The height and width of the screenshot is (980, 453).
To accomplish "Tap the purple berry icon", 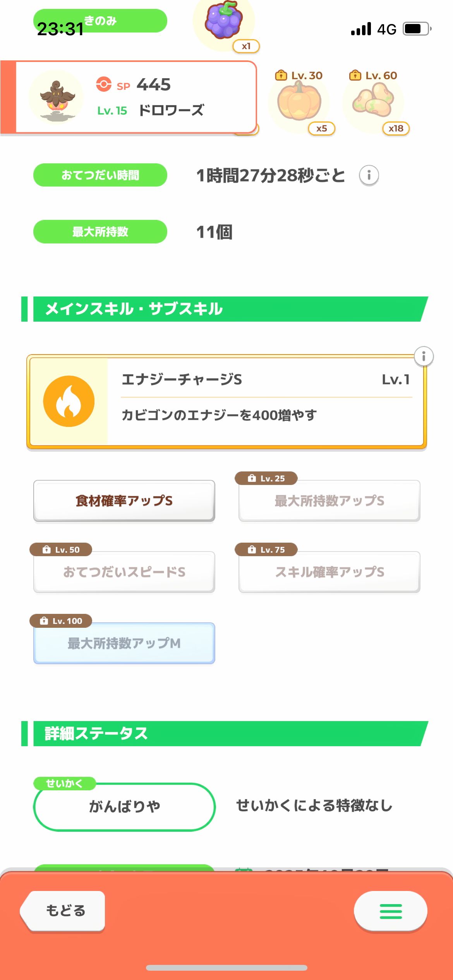I will 223,21.
